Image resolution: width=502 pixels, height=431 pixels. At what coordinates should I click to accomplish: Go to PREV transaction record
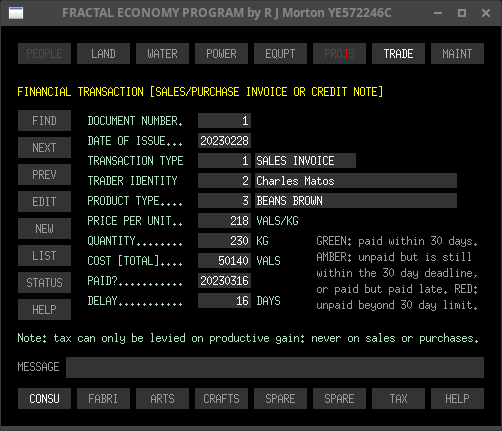coord(44,174)
